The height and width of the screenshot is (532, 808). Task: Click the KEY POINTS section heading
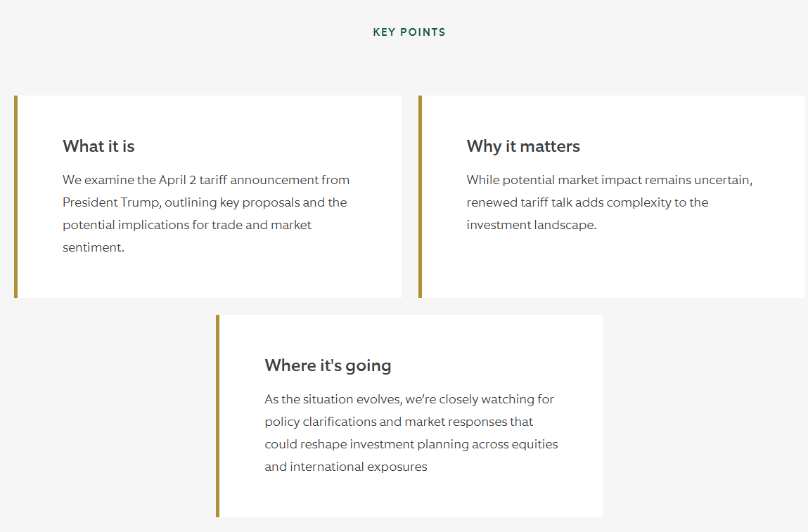pyautogui.click(x=409, y=32)
